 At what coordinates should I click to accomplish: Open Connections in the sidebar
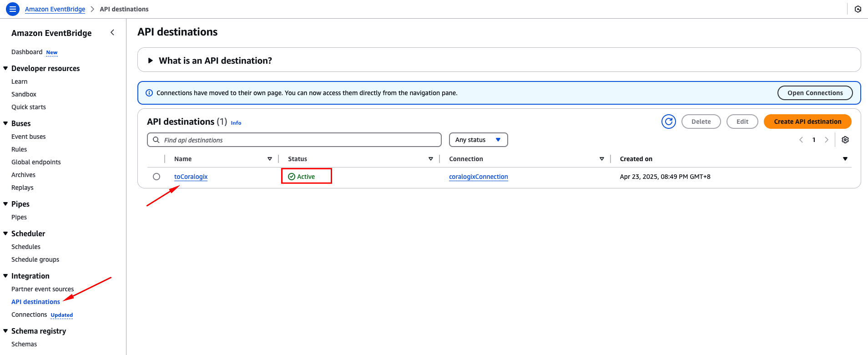29,314
